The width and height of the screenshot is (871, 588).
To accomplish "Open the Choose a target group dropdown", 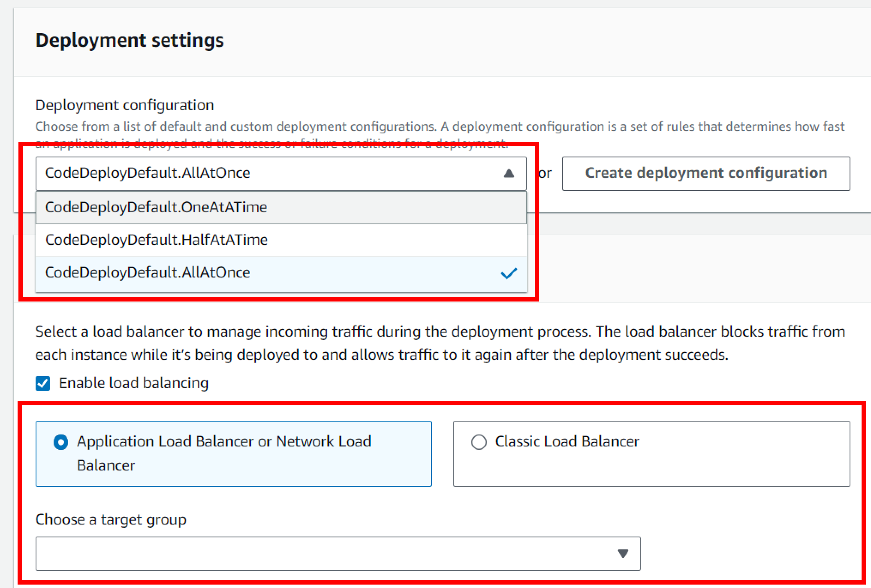I will pos(338,554).
